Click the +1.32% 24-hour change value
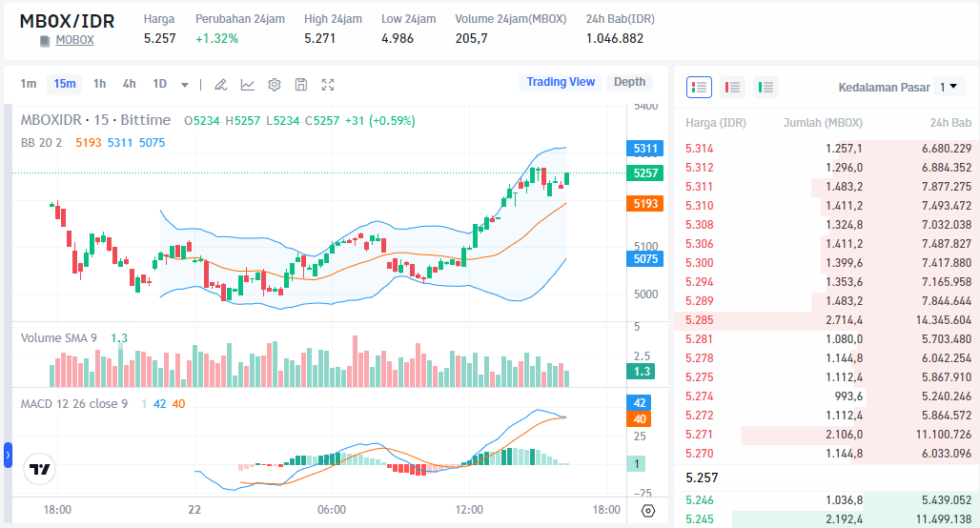This screenshot has width=980, height=528. (216, 39)
